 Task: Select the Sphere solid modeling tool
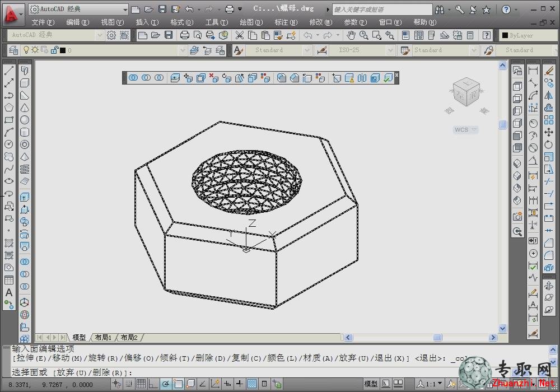(x=25, y=120)
